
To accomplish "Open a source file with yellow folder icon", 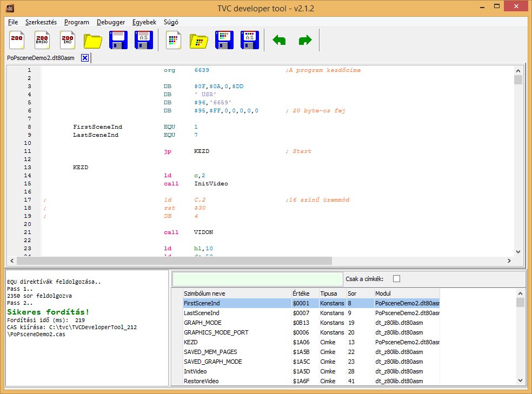I will [93, 41].
